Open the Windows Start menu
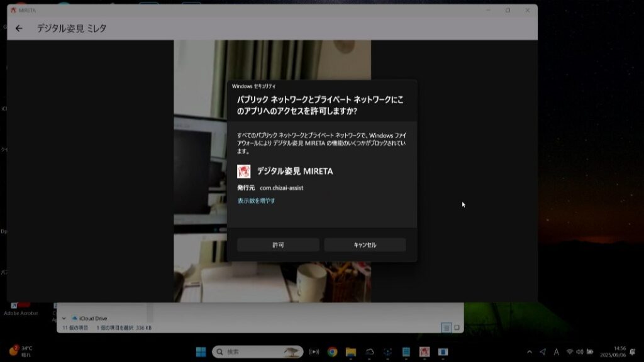Image resolution: width=644 pixels, height=362 pixels. tap(200, 351)
